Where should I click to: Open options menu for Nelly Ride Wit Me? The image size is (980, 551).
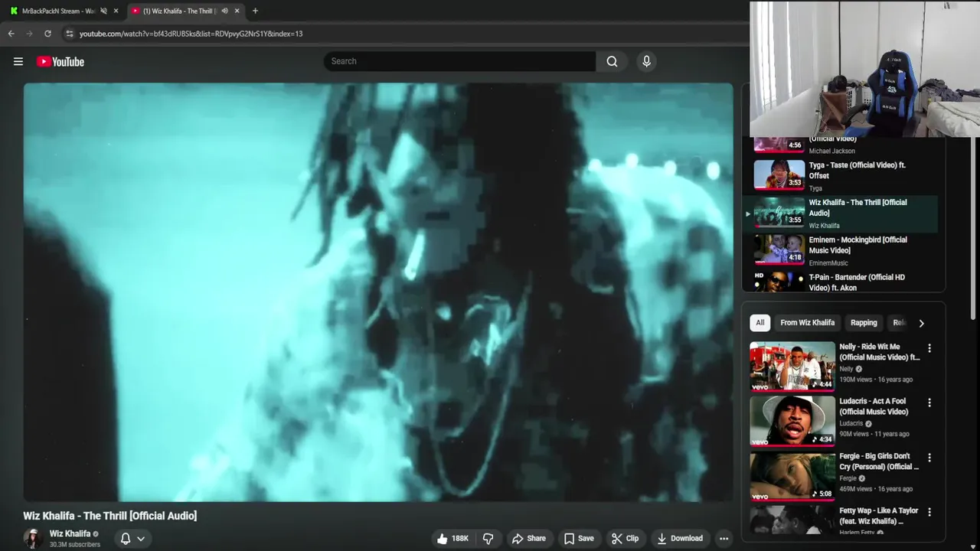pos(929,348)
